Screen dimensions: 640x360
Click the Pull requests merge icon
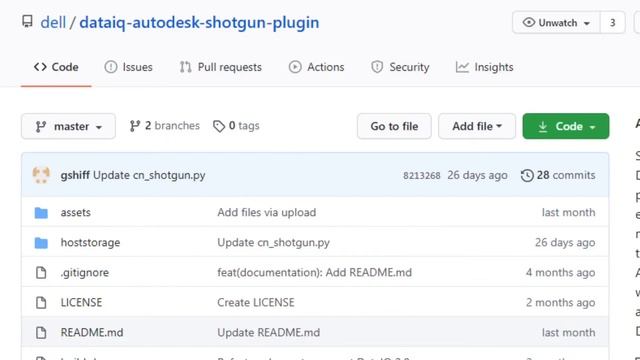coord(186,67)
